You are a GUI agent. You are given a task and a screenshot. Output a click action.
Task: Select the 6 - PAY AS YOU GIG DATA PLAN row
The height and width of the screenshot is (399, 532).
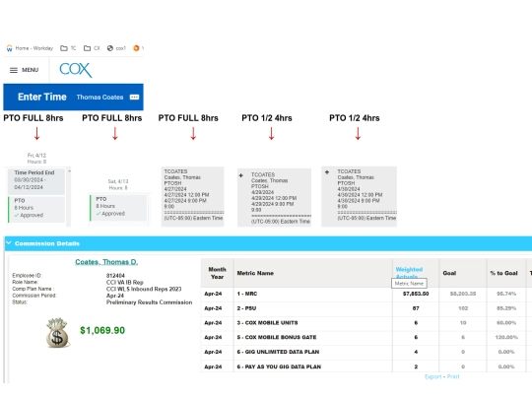pos(366,366)
